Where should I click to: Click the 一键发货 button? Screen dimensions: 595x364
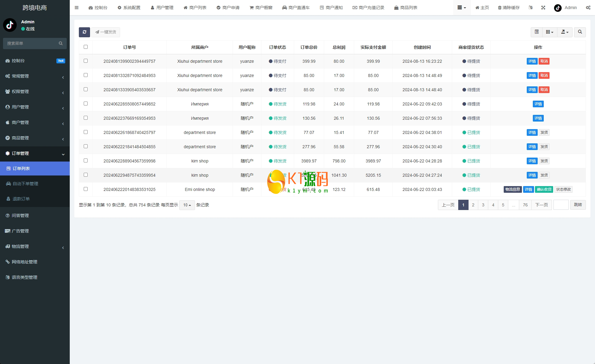tap(106, 32)
